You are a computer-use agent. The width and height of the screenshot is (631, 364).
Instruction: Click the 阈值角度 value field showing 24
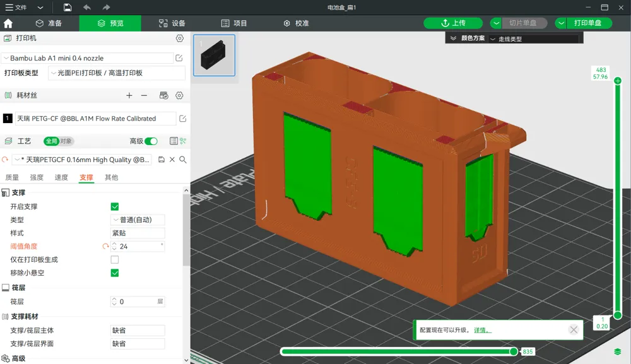pos(138,246)
